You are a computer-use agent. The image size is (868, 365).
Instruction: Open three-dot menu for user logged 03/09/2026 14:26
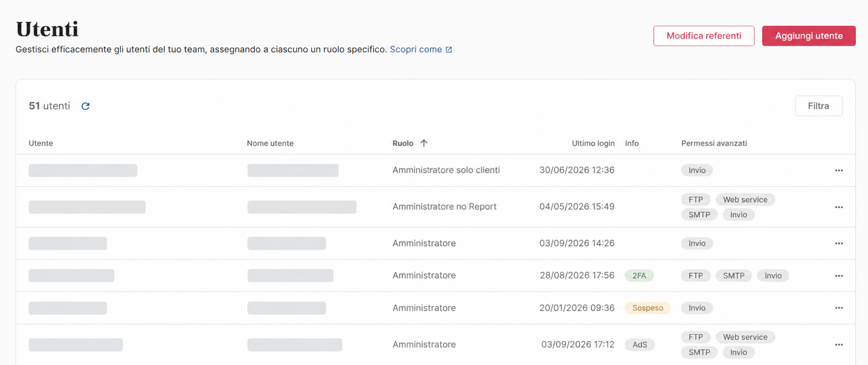coord(839,243)
